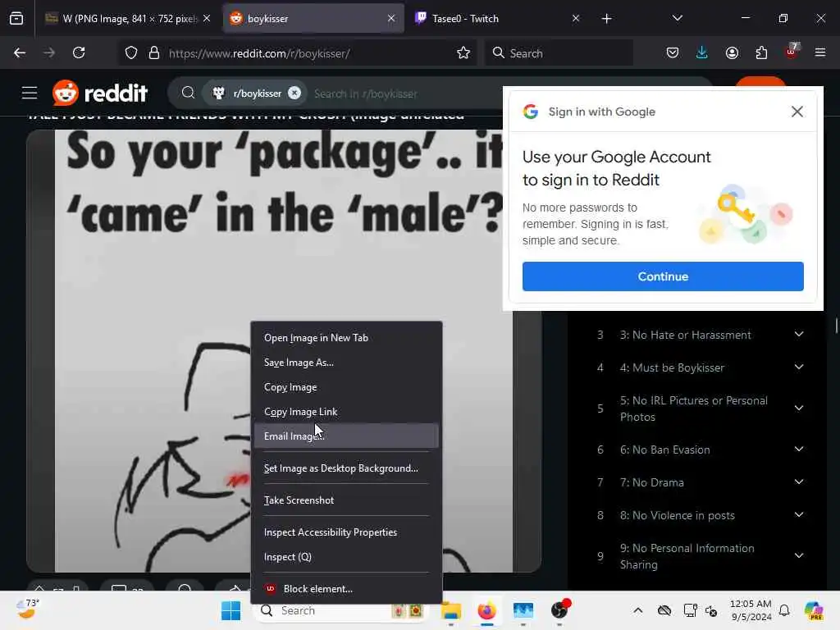The height and width of the screenshot is (630, 840).
Task: Click the Windows taskbar Search box
Action: tap(340, 610)
